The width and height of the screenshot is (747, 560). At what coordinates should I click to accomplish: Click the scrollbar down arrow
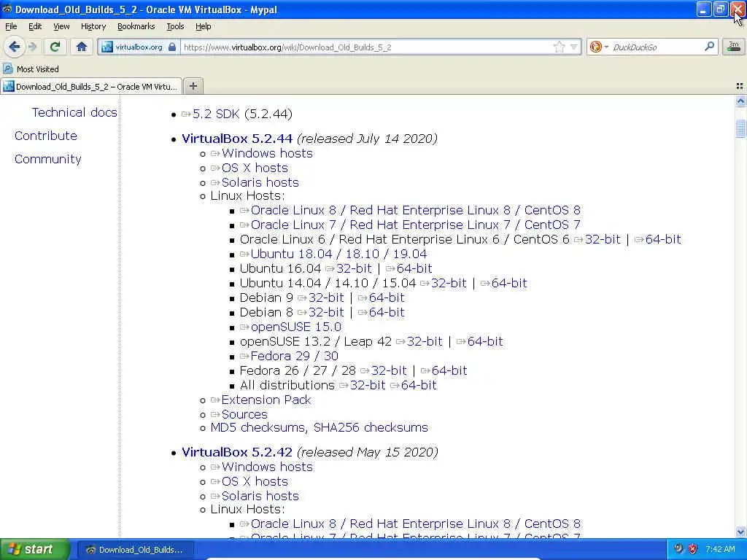click(740, 532)
